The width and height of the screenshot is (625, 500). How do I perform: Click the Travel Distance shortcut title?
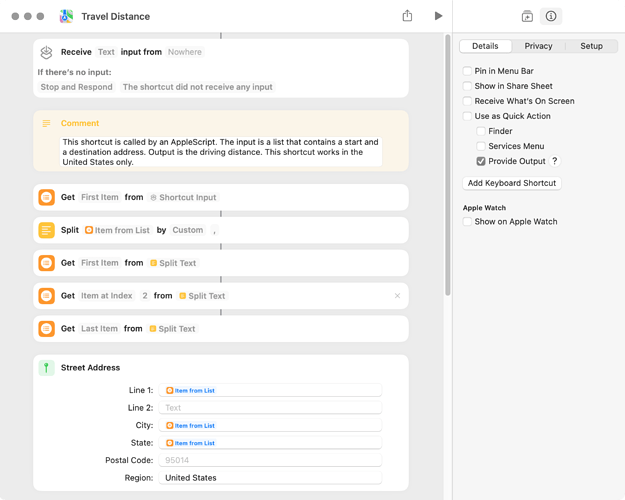[x=116, y=16]
